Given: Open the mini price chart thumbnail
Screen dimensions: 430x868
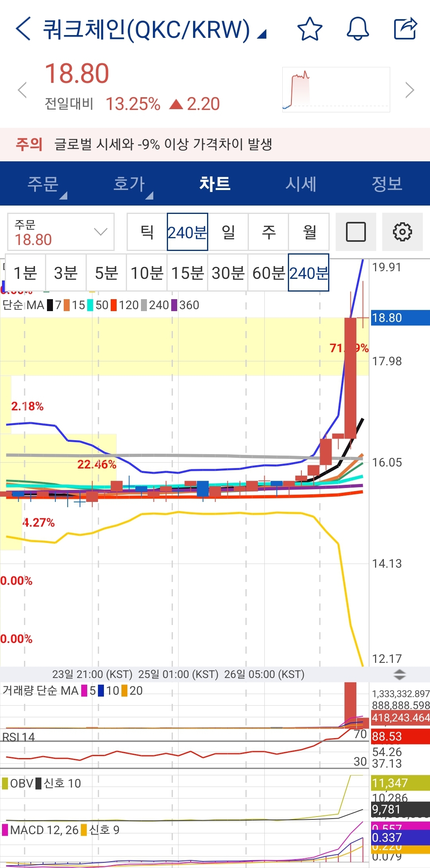Looking at the screenshot, I should click(336, 90).
